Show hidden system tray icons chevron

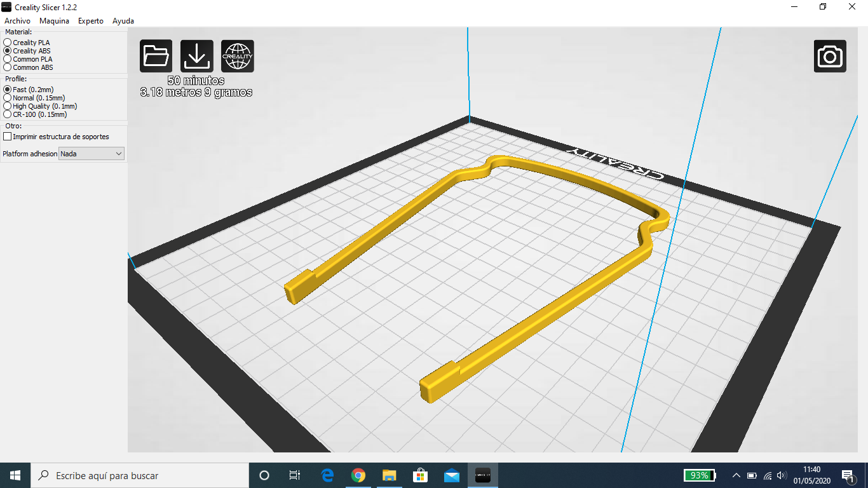[736, 475]
